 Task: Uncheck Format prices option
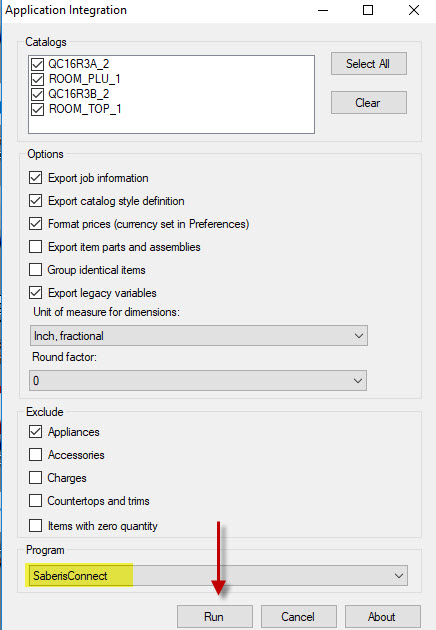coord(35,223)
